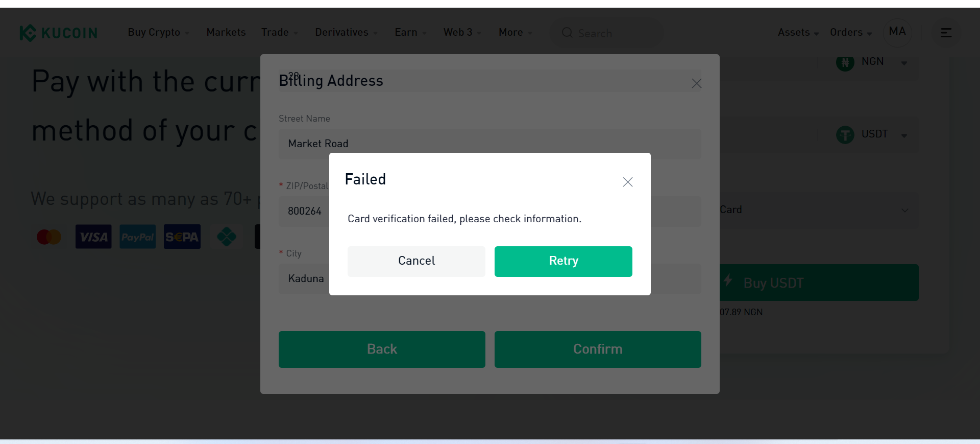Click the SEPA payment logo
This screenshot has height=444, width=980.
coord(182,237)
